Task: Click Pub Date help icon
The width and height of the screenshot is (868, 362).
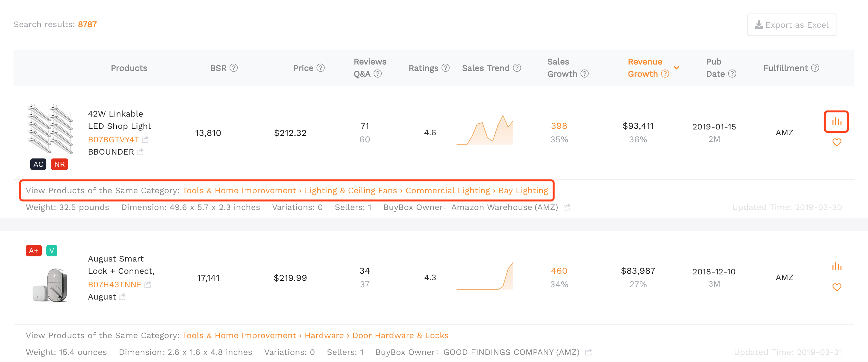Action: pyautogui.click(x=732, y=73)
